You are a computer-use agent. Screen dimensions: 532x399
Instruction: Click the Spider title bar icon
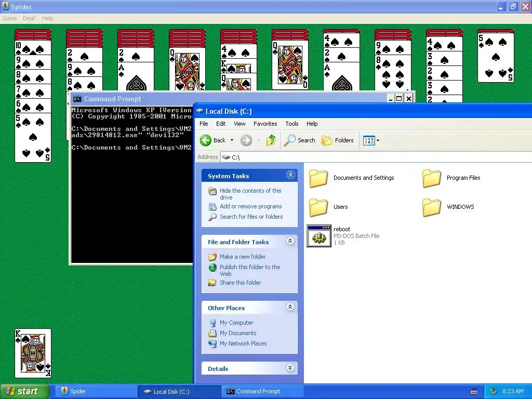(5, 6)
